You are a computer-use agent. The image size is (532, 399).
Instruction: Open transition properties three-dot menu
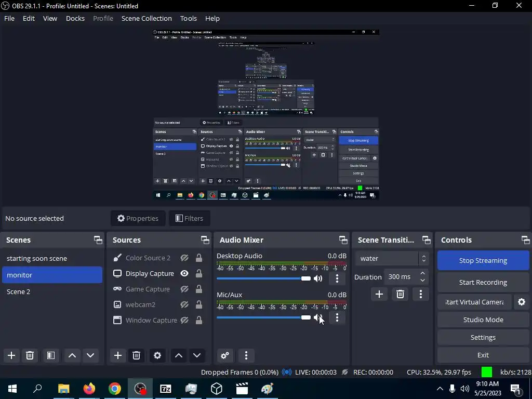(421, 294)
